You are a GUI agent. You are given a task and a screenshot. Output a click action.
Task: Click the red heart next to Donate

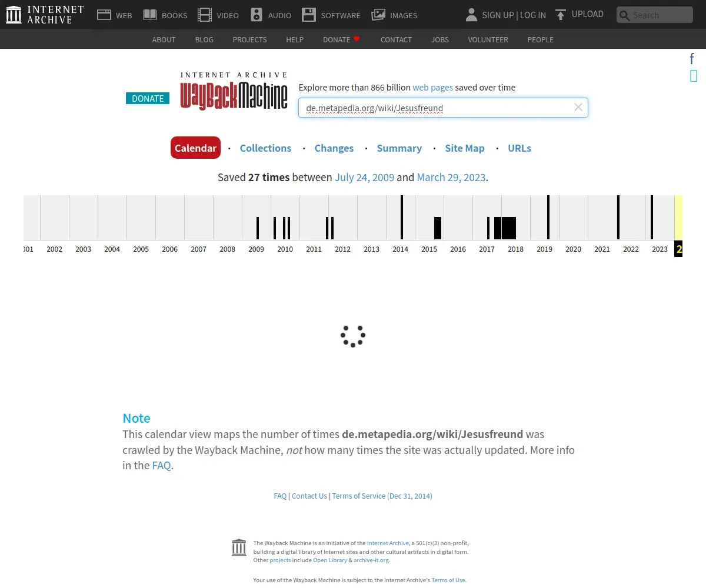click(x=357, y=39)
